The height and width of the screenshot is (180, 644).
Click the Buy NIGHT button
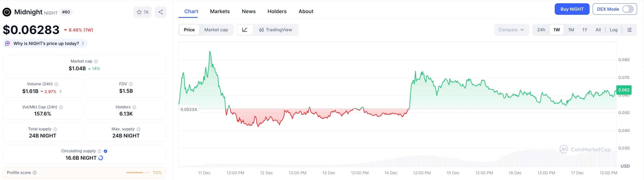(x=572, y=9)
